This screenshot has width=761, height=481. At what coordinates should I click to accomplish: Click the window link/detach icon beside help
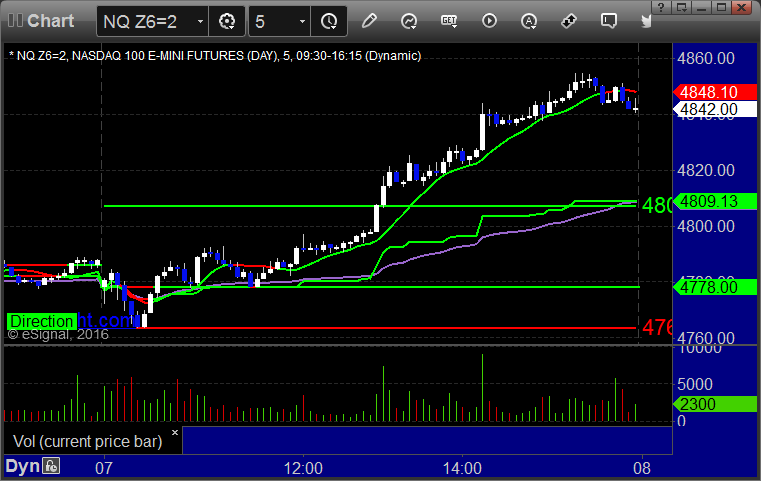click(x=681, y=7)
